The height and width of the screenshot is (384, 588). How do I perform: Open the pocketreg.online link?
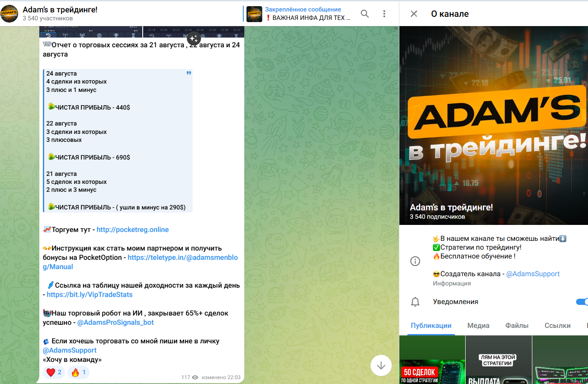(133, 230)
